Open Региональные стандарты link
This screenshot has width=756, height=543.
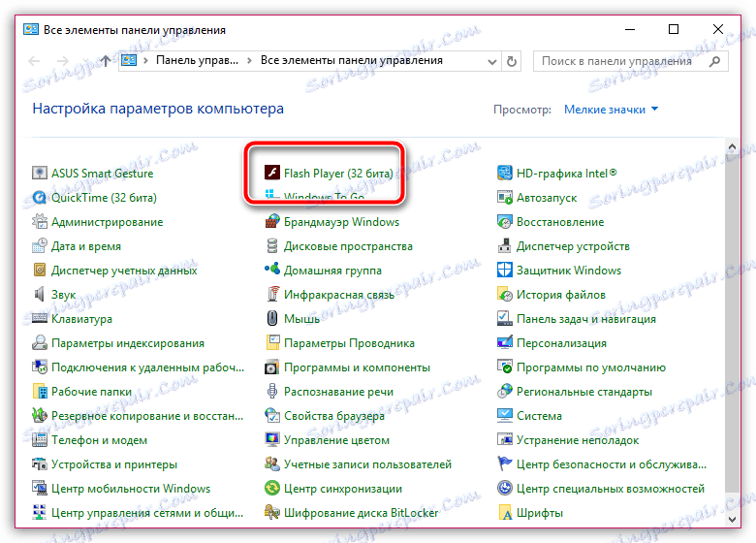coord(583,391)
